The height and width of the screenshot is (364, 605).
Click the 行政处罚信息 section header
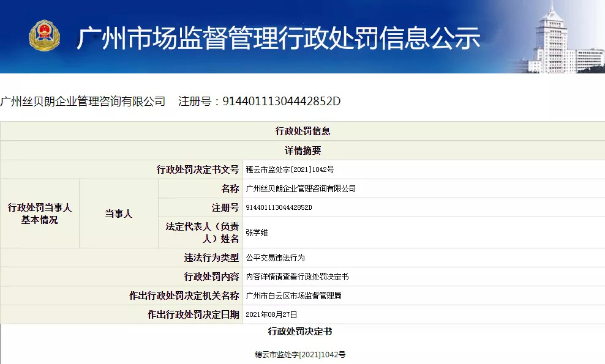(x=302, y=131)
